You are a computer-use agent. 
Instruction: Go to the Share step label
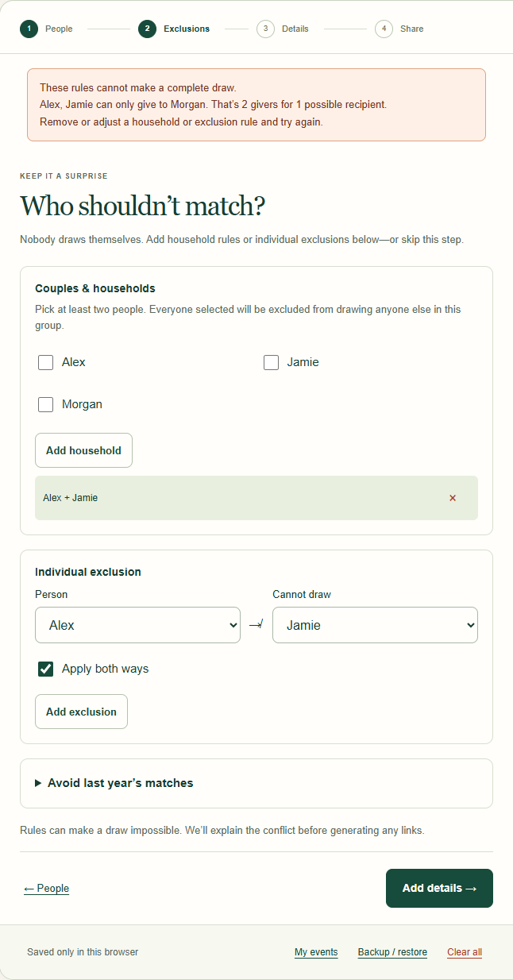[411, 29]
